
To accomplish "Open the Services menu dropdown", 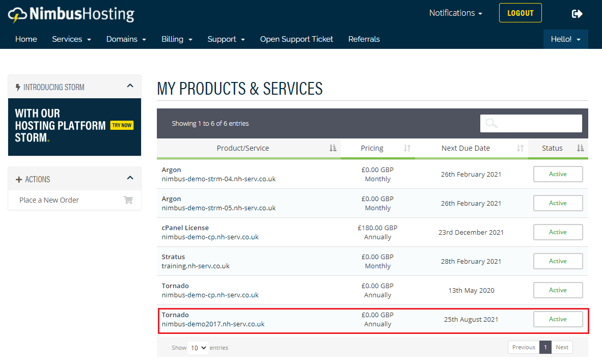I will point(71,39).
